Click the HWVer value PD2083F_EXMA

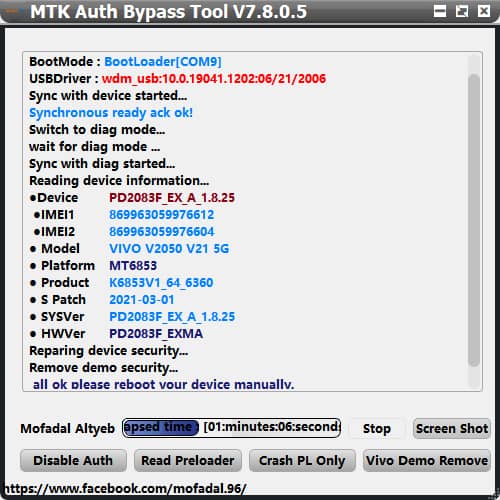click(156, 334)
